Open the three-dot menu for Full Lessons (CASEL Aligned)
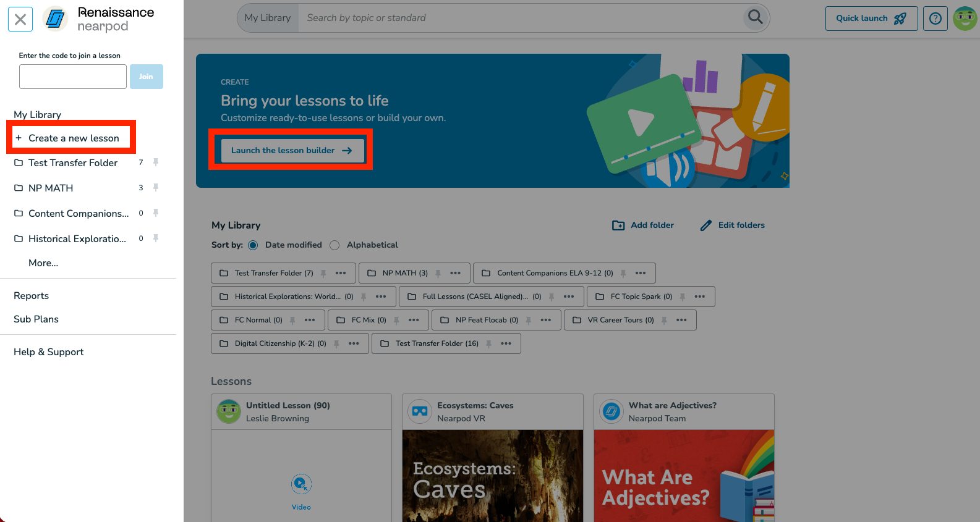This screenshot has height=522, width=980. 569,297
